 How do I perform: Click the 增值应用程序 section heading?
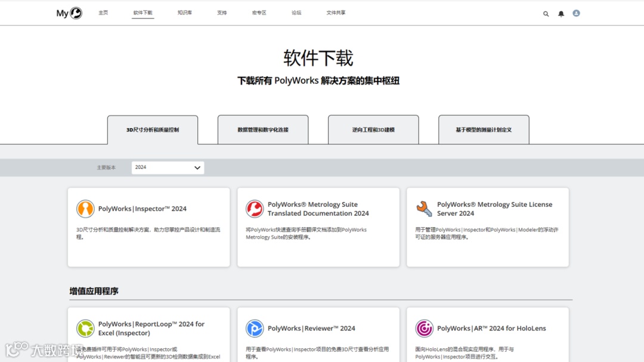coord(94,291)
